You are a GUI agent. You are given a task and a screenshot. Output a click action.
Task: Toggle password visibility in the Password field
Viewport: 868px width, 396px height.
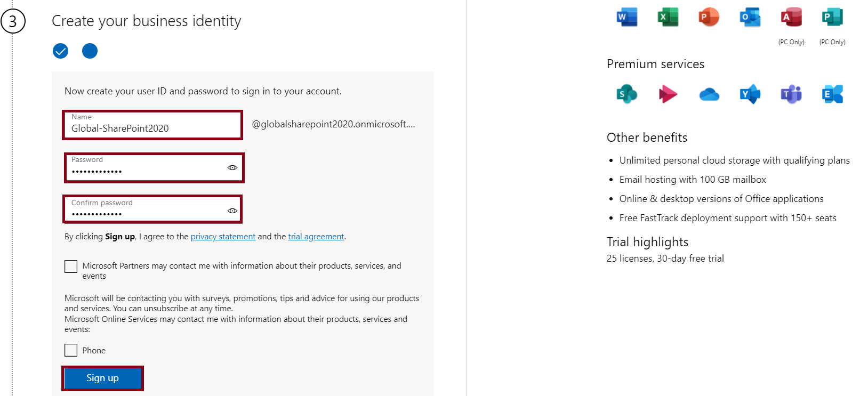(x=232, y=168)
